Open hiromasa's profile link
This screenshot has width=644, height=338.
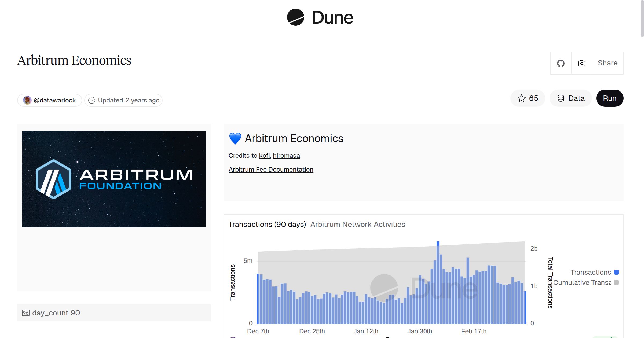(x=286, y=156)
